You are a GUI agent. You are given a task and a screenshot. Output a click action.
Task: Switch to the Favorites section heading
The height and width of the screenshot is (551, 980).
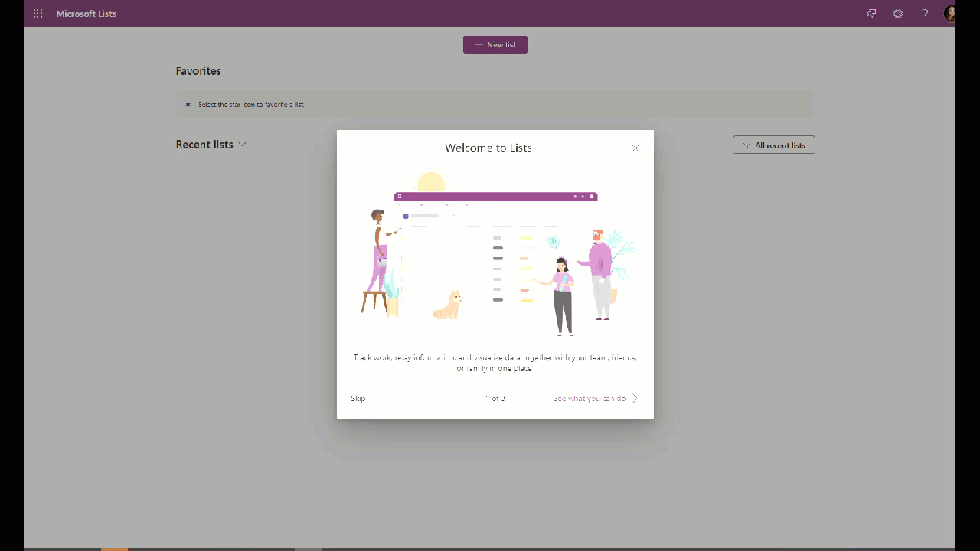point(198,70)
